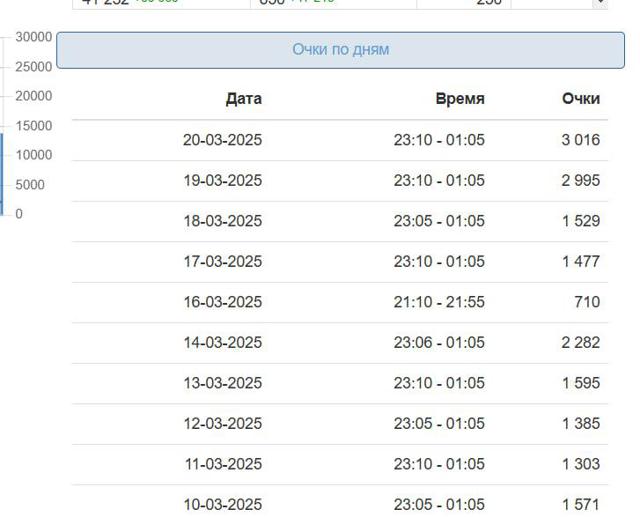Viewport: 640px width, 517px height.
Task: Select the 10-03-2025 date cell
Action: point(222,504)
